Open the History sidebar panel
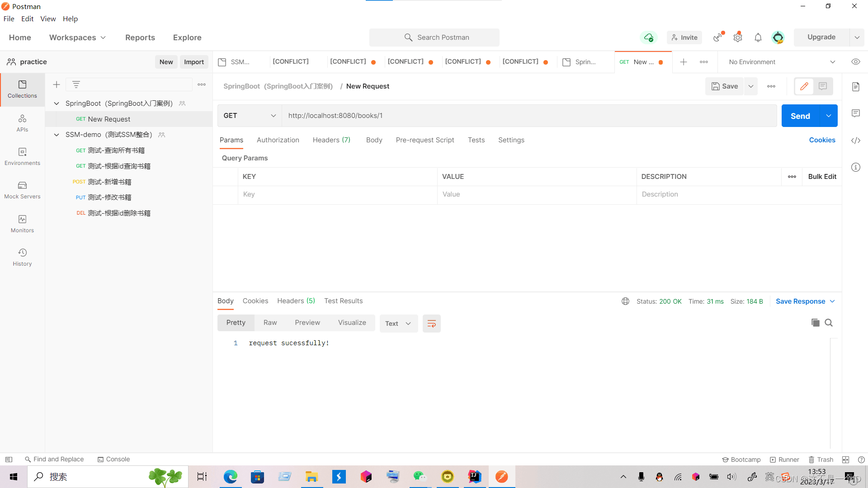This screenshot has width=868, height=488. click(22, 258)
